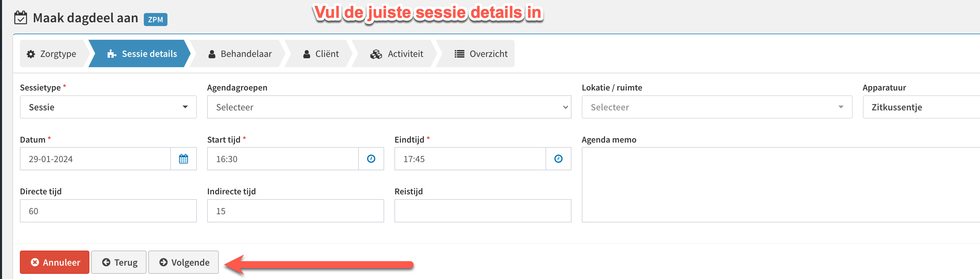Expand the Lokatie / ruimte dropdown
This screenshot has height=279, width=980.
tap(716, 107)
